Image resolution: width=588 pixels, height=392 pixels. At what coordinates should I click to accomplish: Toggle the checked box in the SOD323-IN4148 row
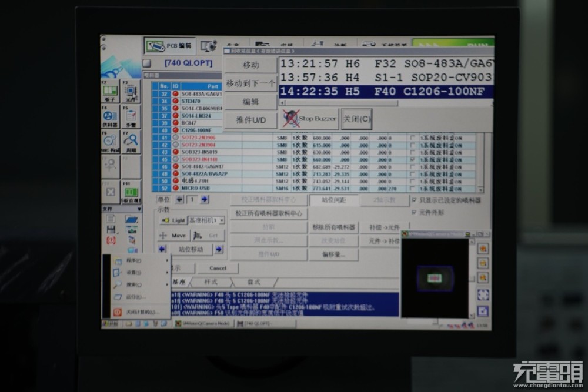413,159
